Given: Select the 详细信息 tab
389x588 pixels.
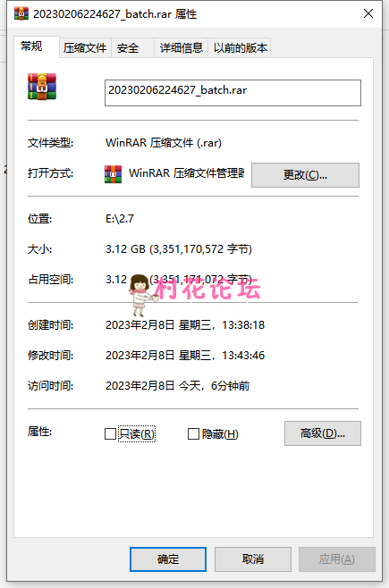Looking at the screenshot, I should click(x=182, y=48).
